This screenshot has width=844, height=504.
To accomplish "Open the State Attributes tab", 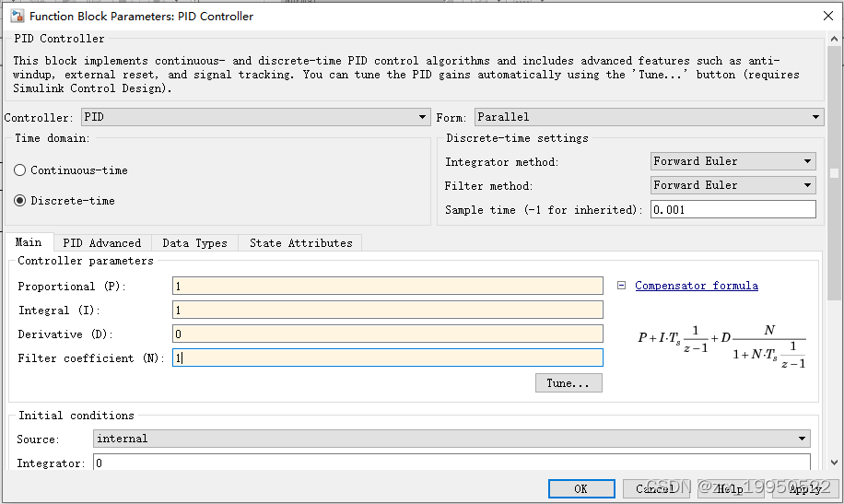I will (x=301, y=243).
